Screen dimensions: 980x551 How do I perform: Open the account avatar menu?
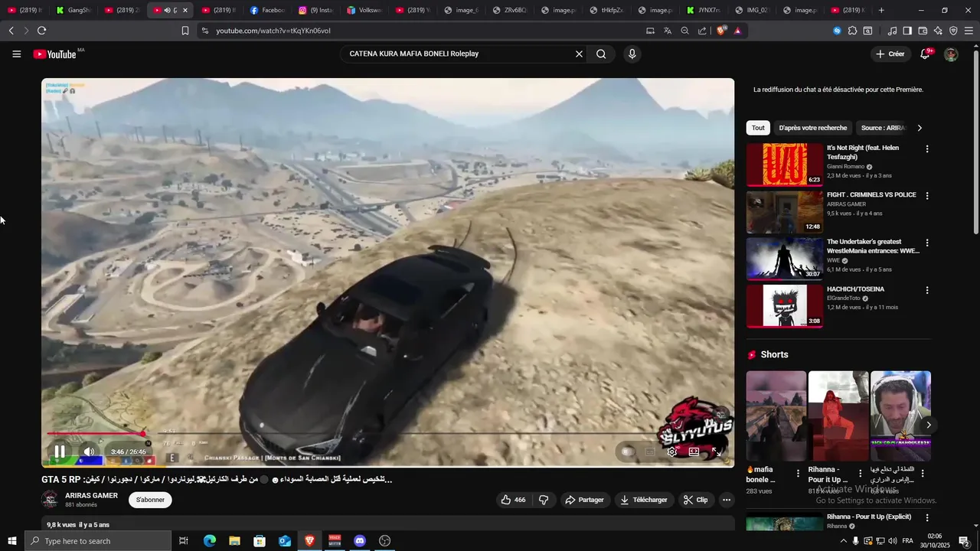951,54
